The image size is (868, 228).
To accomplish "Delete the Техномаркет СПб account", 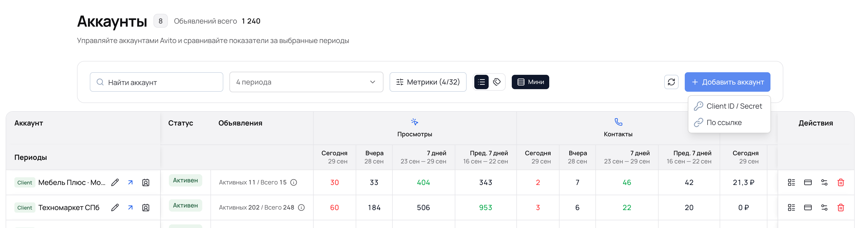I will [x=841, y=208].
